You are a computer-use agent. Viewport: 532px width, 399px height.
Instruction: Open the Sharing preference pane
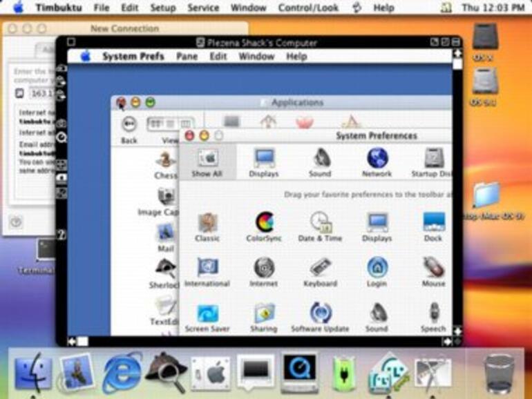tap(264, 318)
